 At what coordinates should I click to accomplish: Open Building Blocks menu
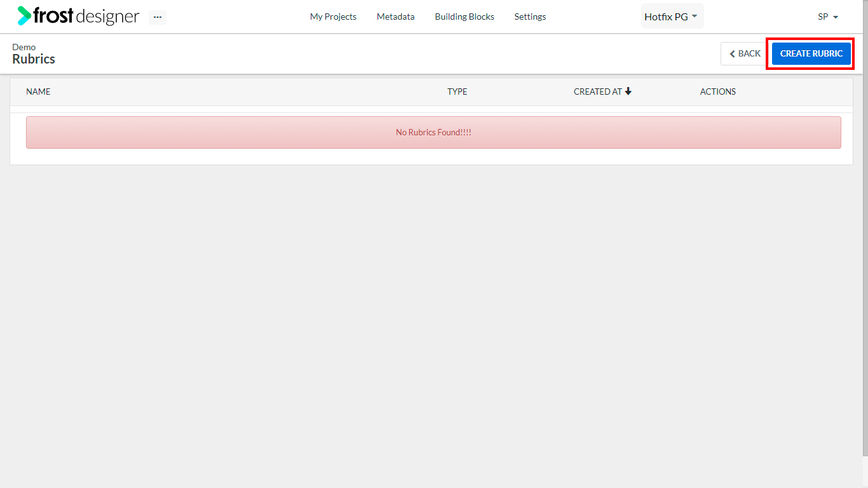[x=465, y=17]
